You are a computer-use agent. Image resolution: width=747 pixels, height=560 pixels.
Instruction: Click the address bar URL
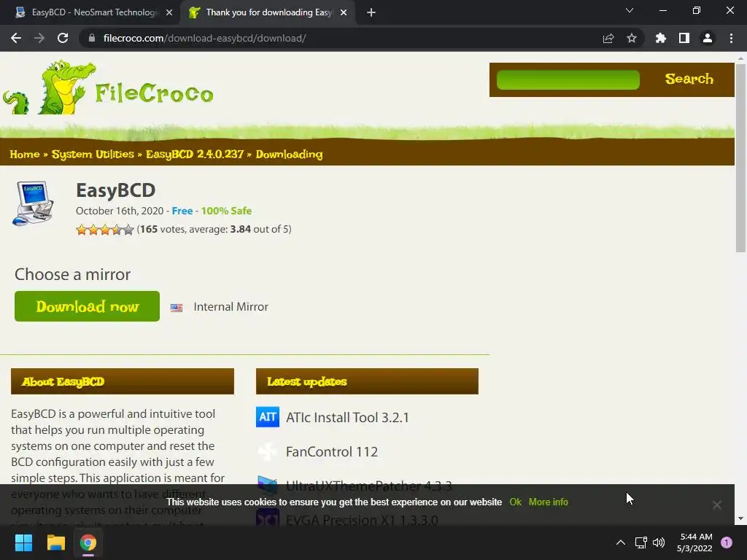pyautogui.click(x=204, y=38)
